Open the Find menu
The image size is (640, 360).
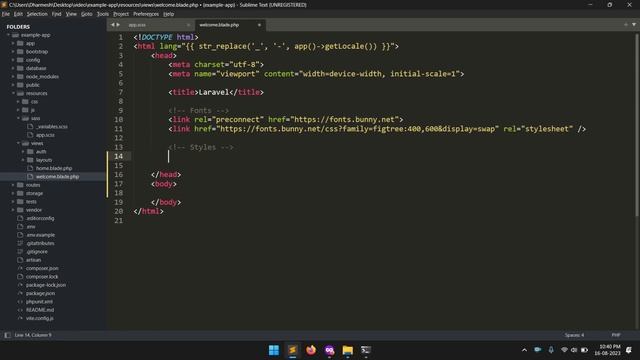(56, 14)
